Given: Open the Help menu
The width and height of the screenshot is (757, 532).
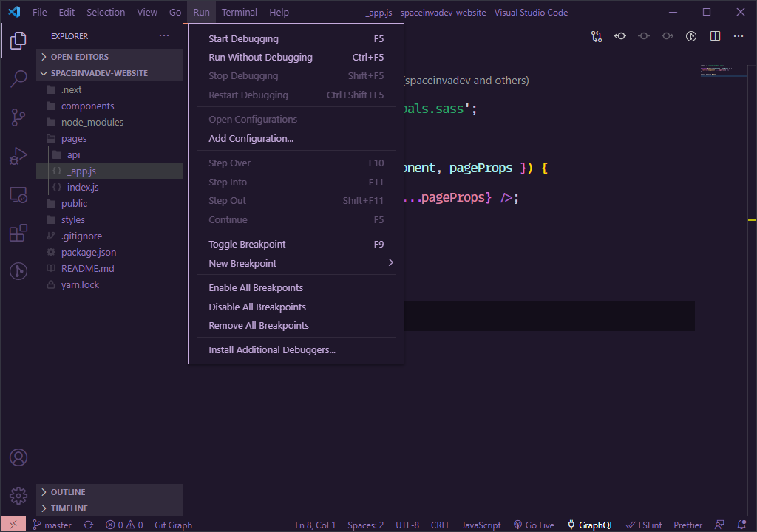Looking at the screenshot, I should click(279, 12).
